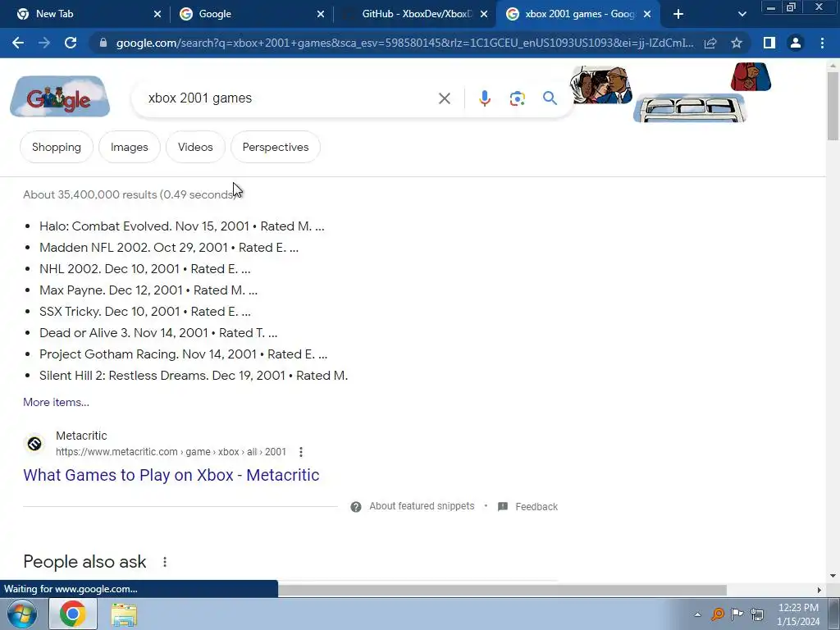Click More items link
The width and height of the screenshot is (840, 630).
click(57, 402)
